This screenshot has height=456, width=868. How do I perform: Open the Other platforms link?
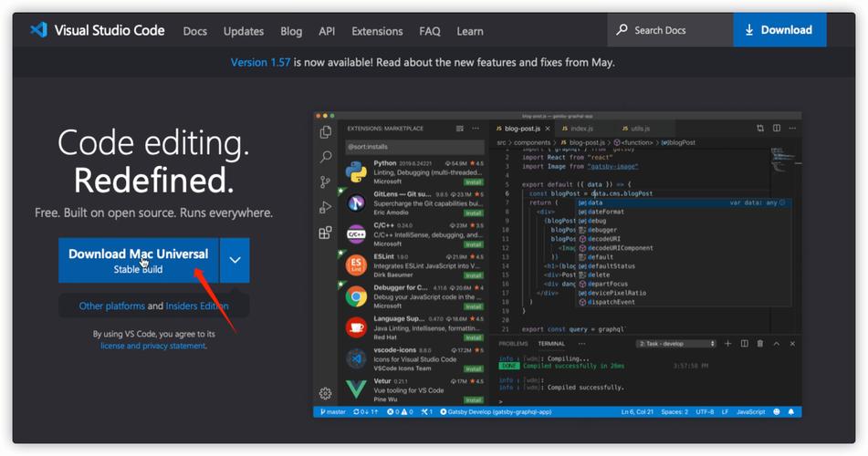click(x=112, y=306)
